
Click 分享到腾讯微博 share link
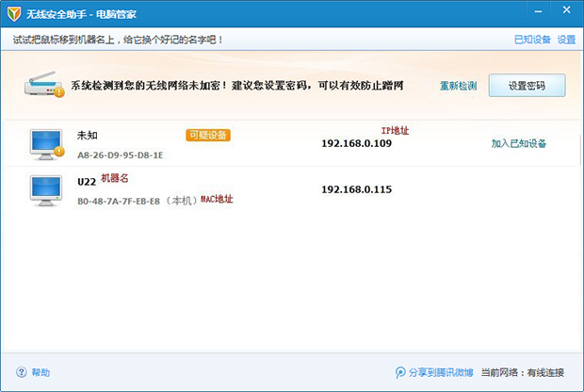point(441,372)
